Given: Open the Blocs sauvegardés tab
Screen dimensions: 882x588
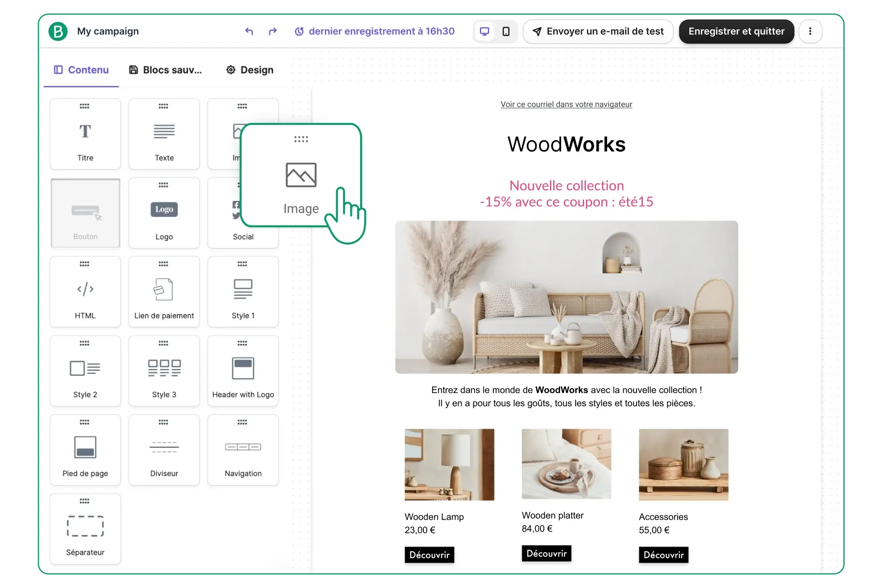Looking at the screenshot, I should [x=166, y=70].
